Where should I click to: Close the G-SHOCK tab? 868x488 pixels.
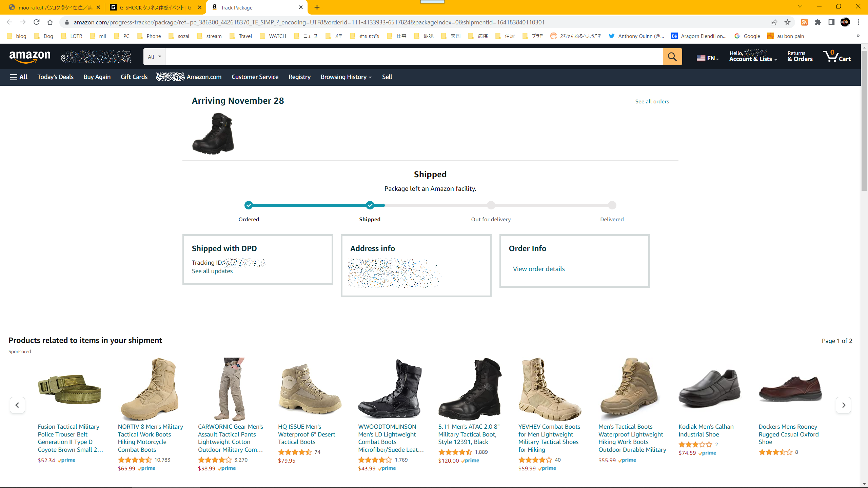199,7
